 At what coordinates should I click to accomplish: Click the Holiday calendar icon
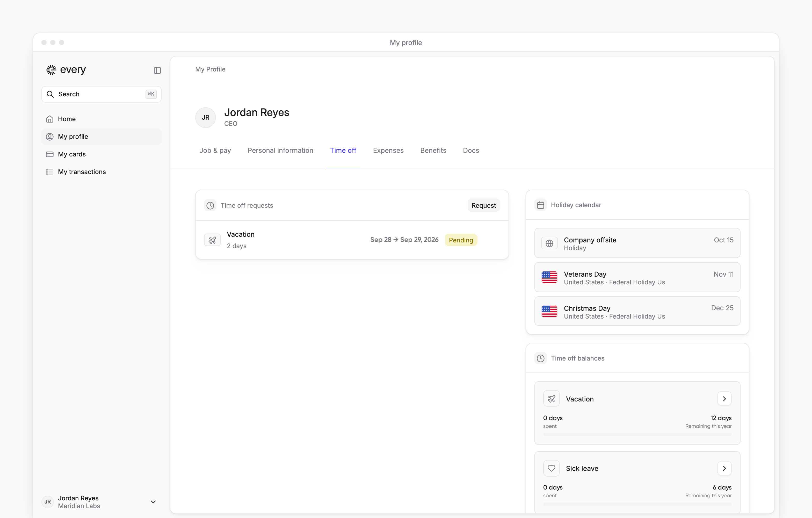541,205
